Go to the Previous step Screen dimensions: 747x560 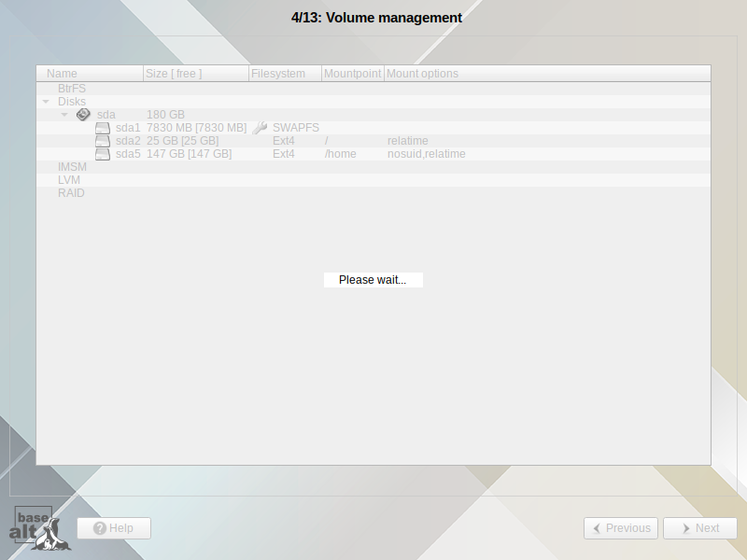click(621, 528)
